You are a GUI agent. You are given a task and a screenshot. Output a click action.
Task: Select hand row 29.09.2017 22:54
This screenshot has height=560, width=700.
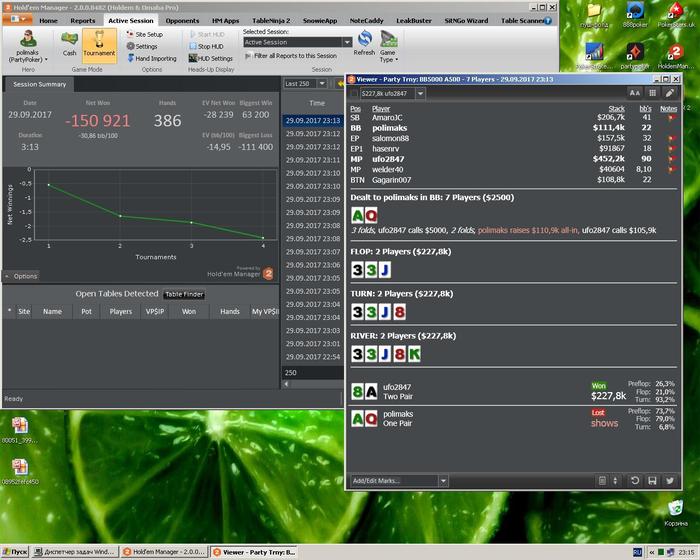pyautogui.click(x=313, y=357)
